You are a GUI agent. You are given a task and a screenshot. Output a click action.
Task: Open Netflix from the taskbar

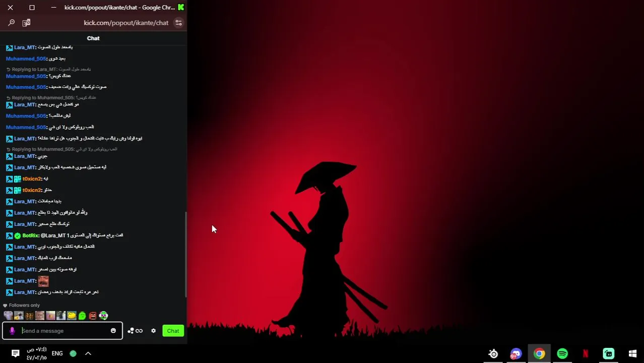click(586, 354)
